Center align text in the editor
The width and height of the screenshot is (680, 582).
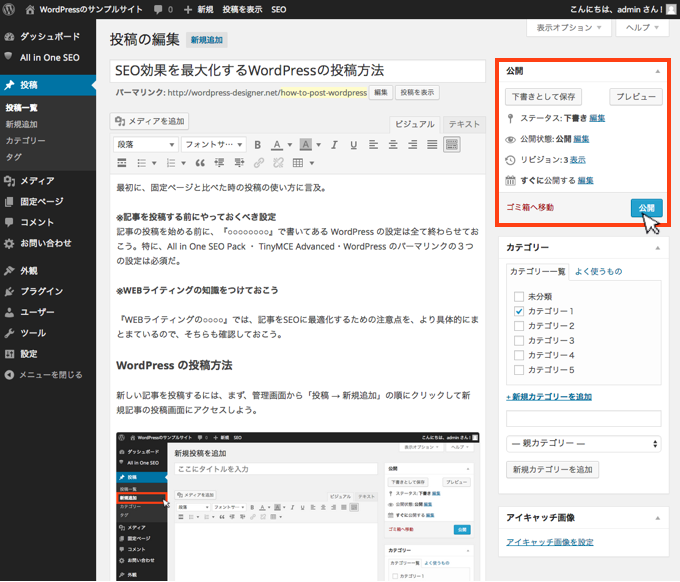coord(393,145)
